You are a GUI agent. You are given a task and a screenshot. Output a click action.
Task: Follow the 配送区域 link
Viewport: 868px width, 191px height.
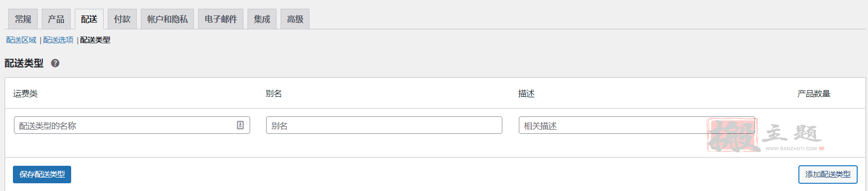point(21,40)
